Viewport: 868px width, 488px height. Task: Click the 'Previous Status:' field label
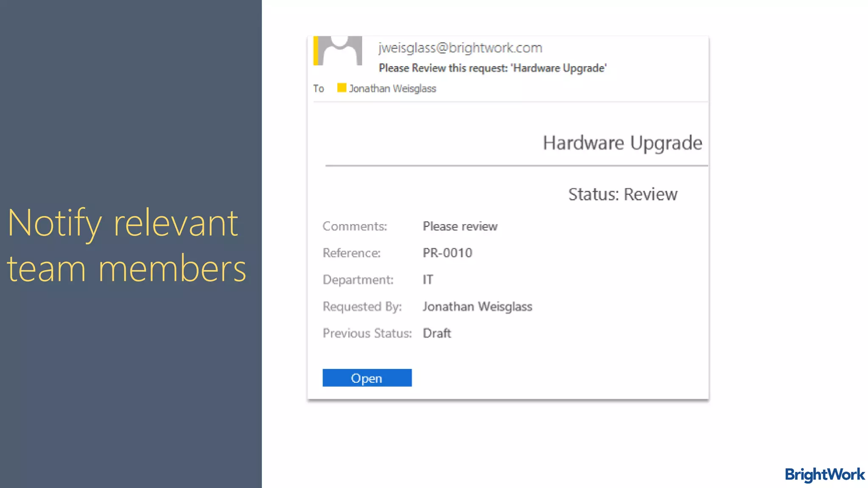tap(367, 333)
